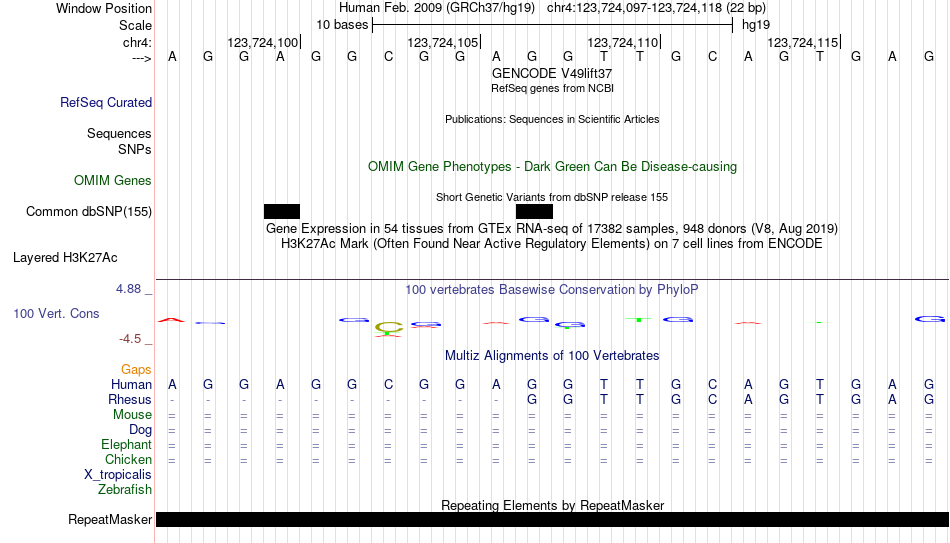The width and height of the screenshot is (950, 543).
Task: Select the Mouse species row label
Action: pyautogui.click(x=133, y=415)
